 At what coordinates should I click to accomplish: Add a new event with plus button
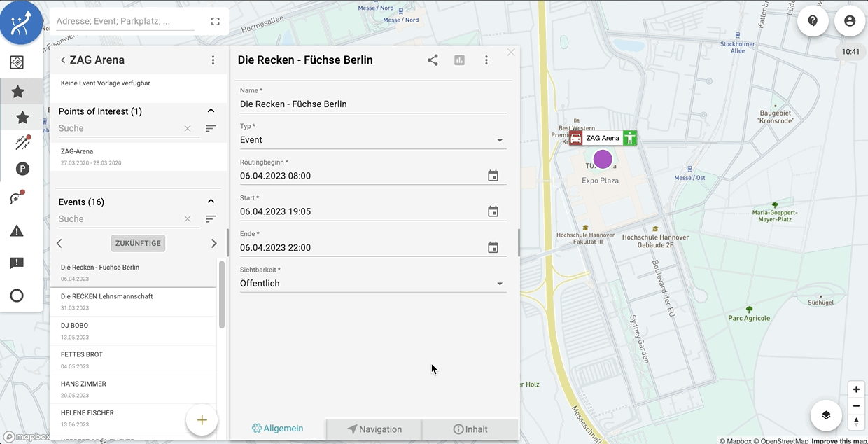[202, 420]
